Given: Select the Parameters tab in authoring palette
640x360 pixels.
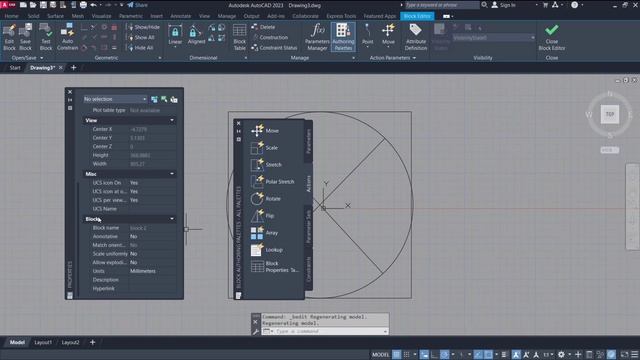Looking at the screenshot, I should 309,141.
